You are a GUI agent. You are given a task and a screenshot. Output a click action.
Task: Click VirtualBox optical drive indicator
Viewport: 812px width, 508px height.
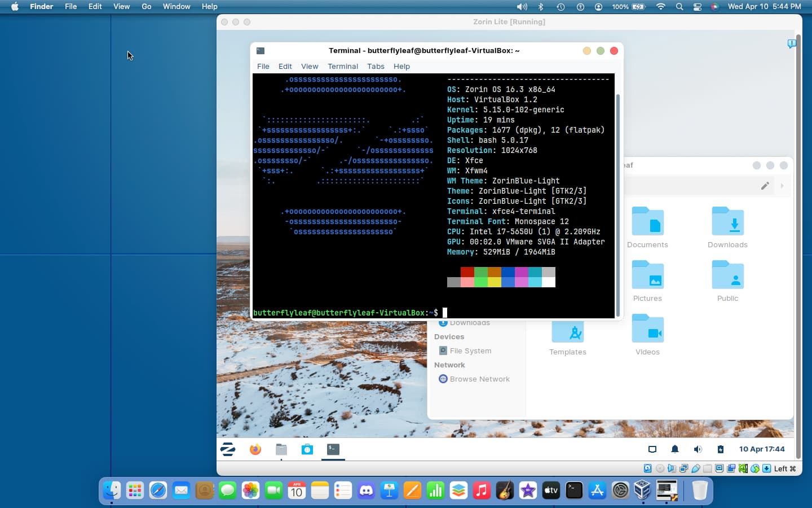[x=660, y=468]
